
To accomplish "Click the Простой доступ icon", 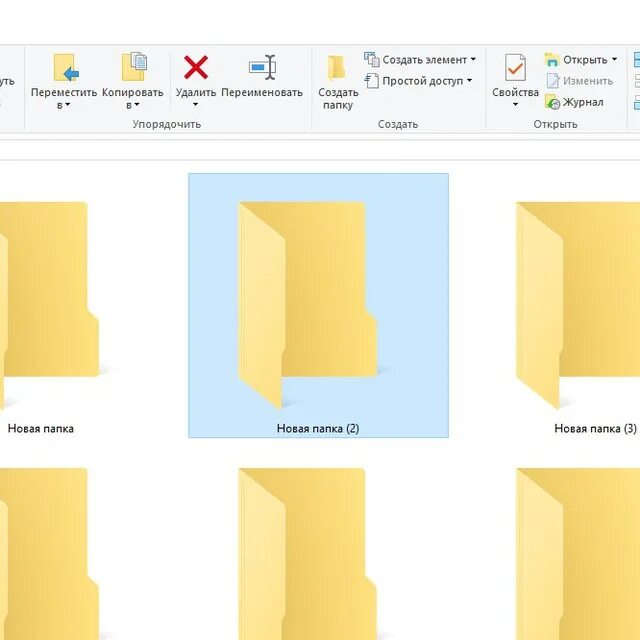I will [371, 80].
